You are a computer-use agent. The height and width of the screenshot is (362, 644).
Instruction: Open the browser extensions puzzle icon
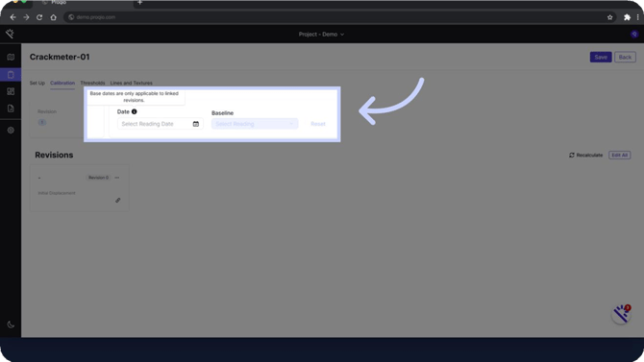click(627, 17)
